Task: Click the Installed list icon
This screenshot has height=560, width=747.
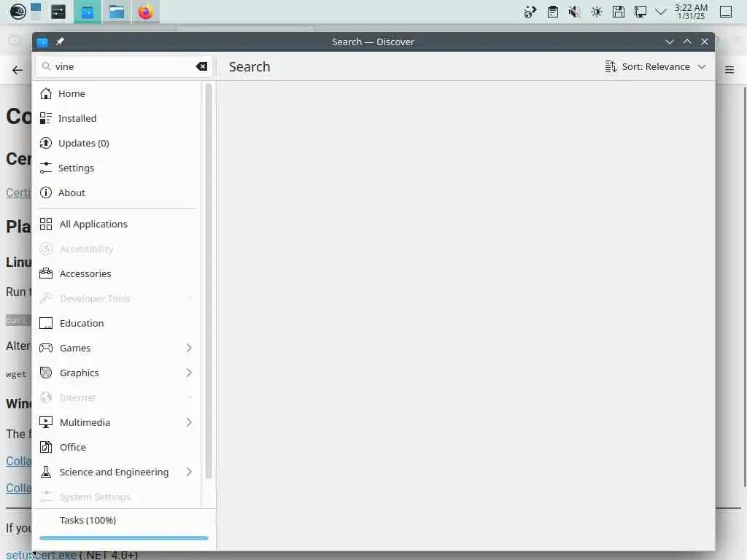Action: coord(46,118)
